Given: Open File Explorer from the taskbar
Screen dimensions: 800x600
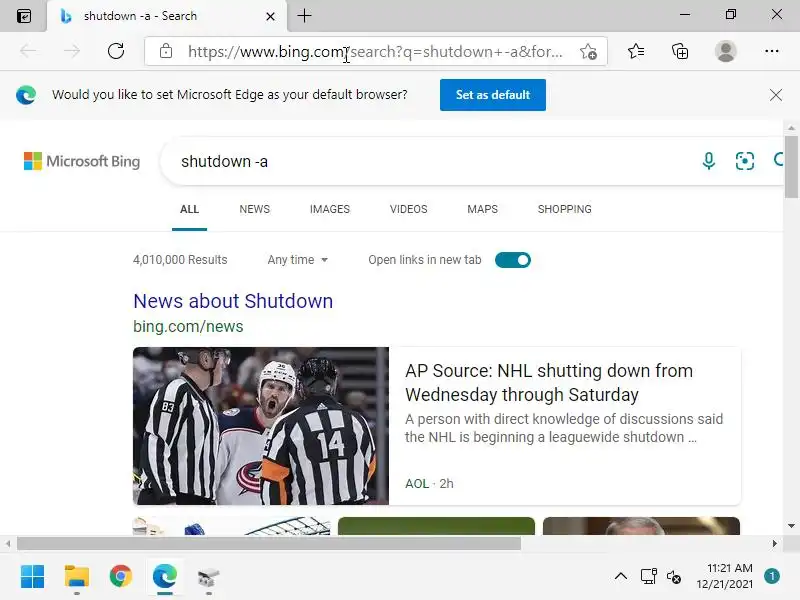Looking at the screenshot, I should click(x=77, y=577).
